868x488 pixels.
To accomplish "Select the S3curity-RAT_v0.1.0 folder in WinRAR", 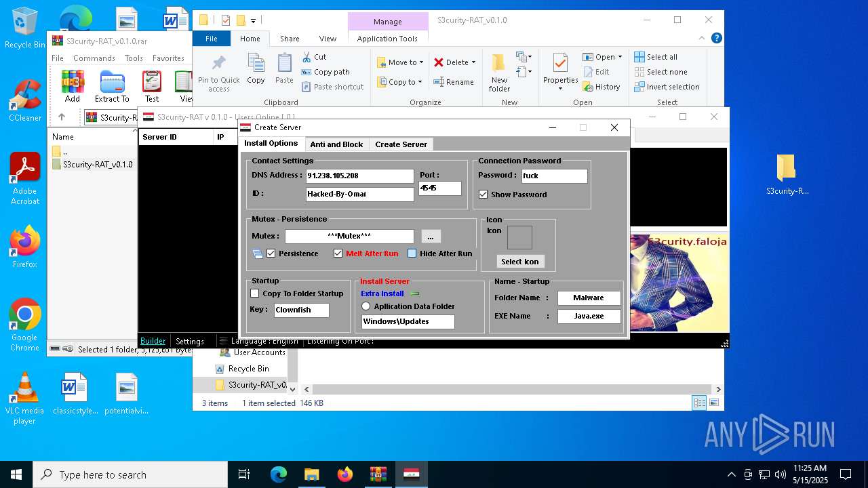I will [92, 164].
